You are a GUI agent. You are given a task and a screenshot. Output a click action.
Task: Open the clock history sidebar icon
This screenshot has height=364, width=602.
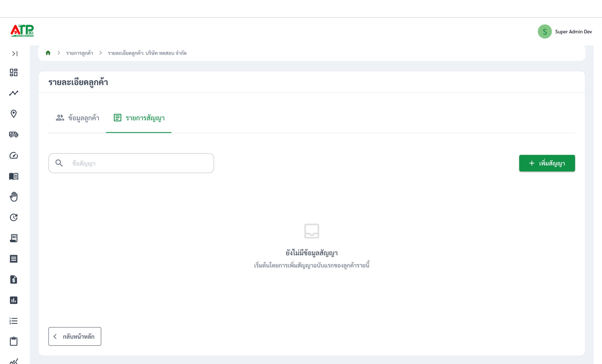(x=14, y=217)
